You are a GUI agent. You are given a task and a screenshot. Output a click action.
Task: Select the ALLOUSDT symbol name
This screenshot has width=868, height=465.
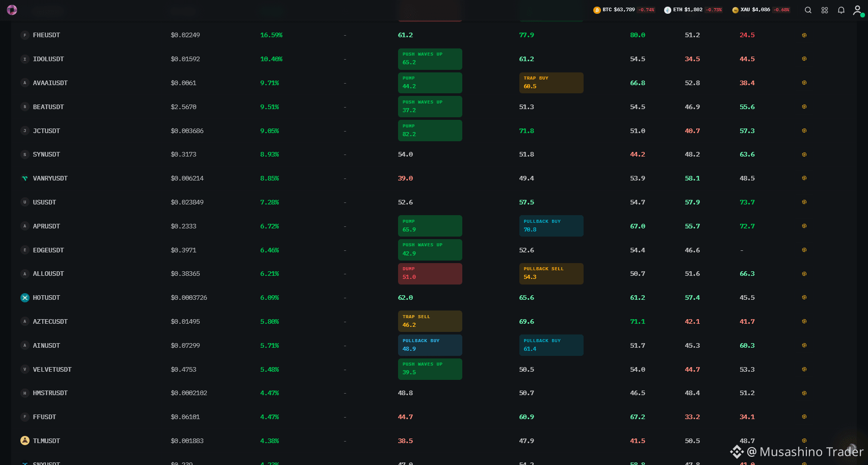point(48,274)
